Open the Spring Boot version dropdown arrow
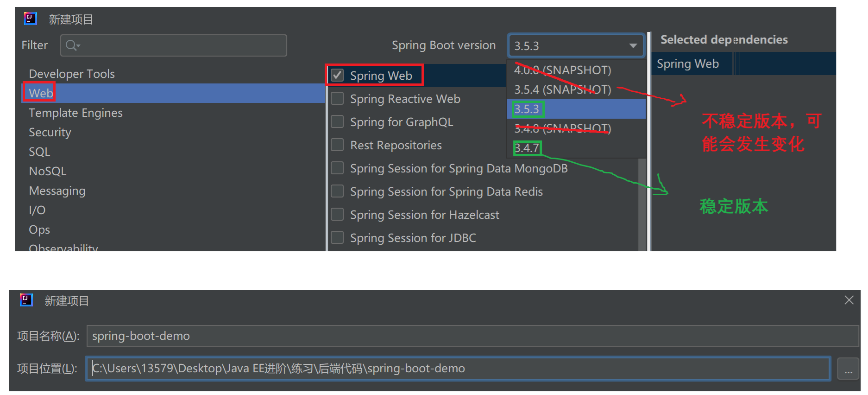 point(633,46)
